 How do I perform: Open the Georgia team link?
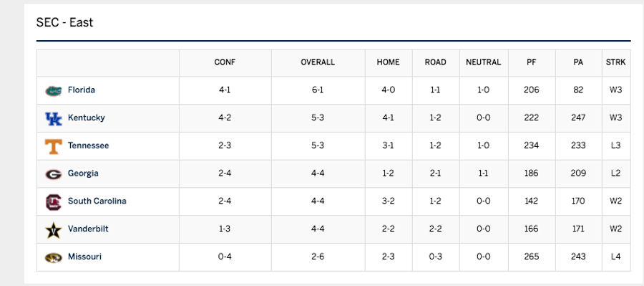(x=83, y=173)
